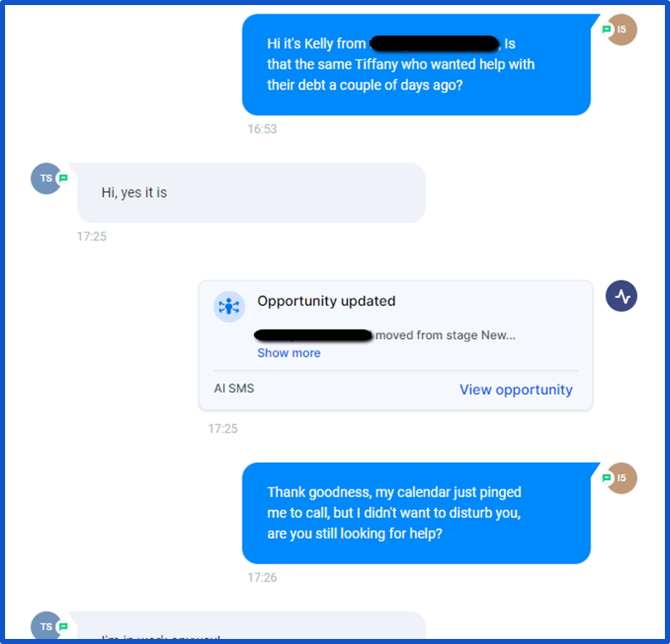Select the "Hi it's Kelly from" message bubble
Image resolution: width=670 pixels, height=644 pixels.
417,64
